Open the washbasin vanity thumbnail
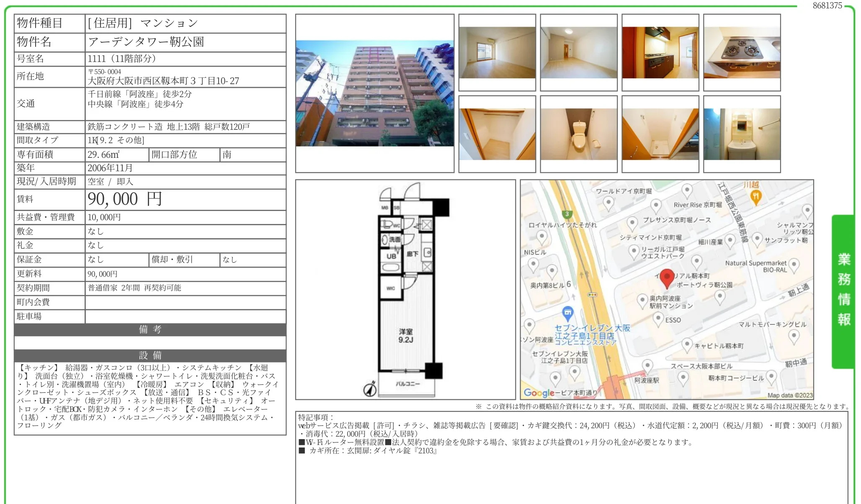Screen dimensions: 861x504 [x=742, y=134]
